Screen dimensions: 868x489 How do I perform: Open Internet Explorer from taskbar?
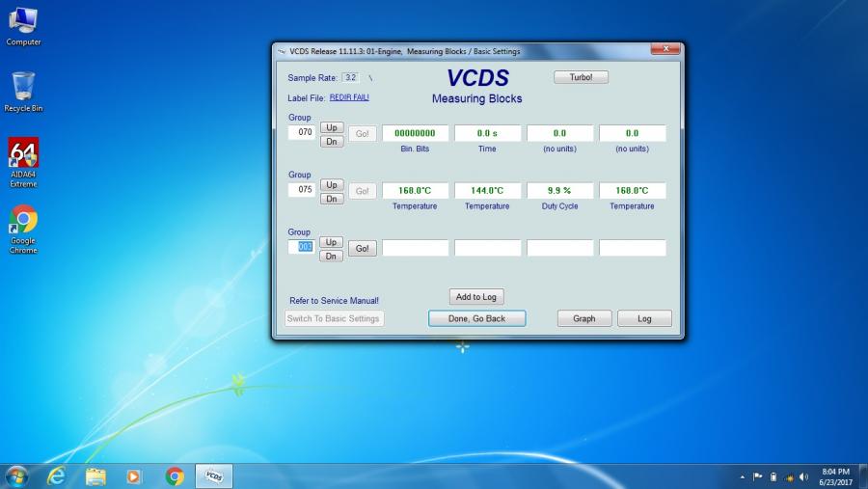click(x=56, y=475)
